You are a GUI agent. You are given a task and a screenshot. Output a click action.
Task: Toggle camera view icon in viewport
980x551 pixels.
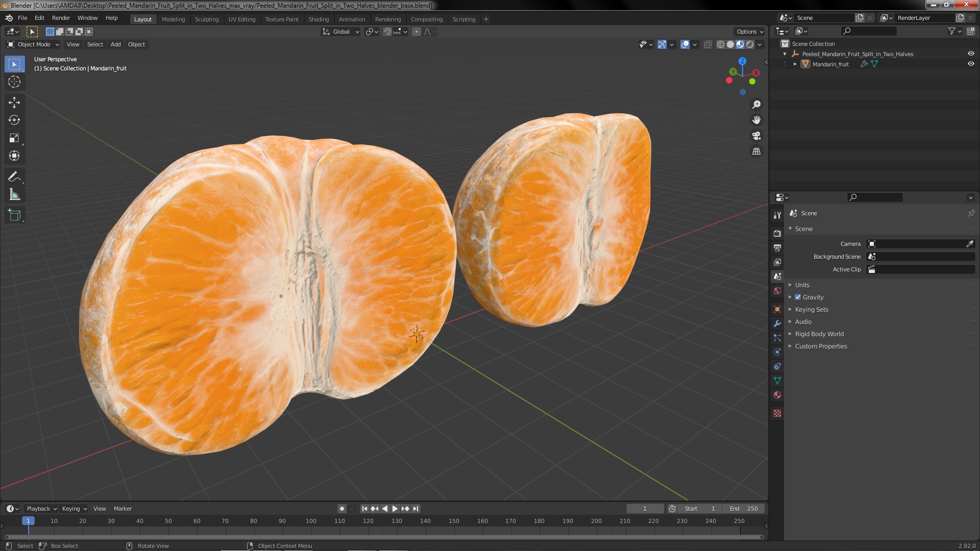[x=756, y=136]
